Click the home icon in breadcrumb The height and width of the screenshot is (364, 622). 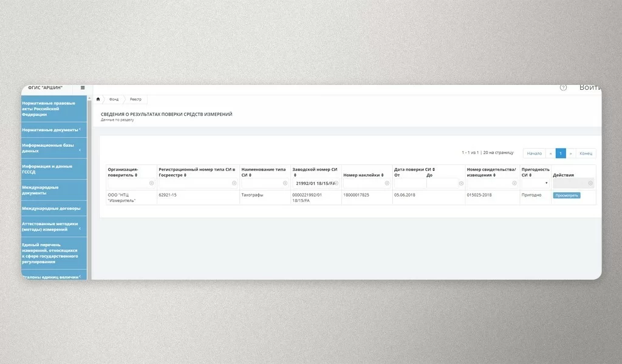pyautogui.click(x=98, y=99)
